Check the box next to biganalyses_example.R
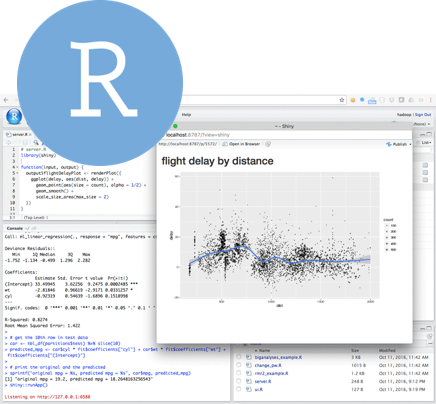 239,357
